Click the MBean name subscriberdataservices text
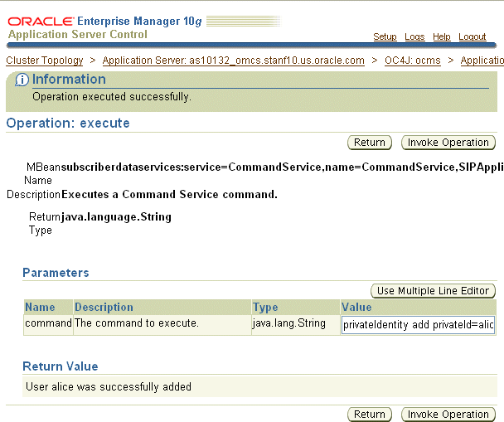This screenshot has width=504, height=422. tap(282, 167)
